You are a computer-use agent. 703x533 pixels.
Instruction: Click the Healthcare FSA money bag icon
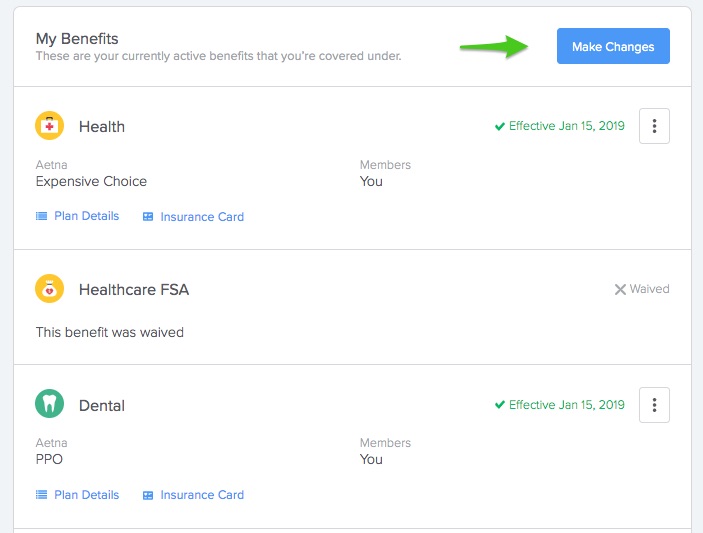(x=49, y=289)
